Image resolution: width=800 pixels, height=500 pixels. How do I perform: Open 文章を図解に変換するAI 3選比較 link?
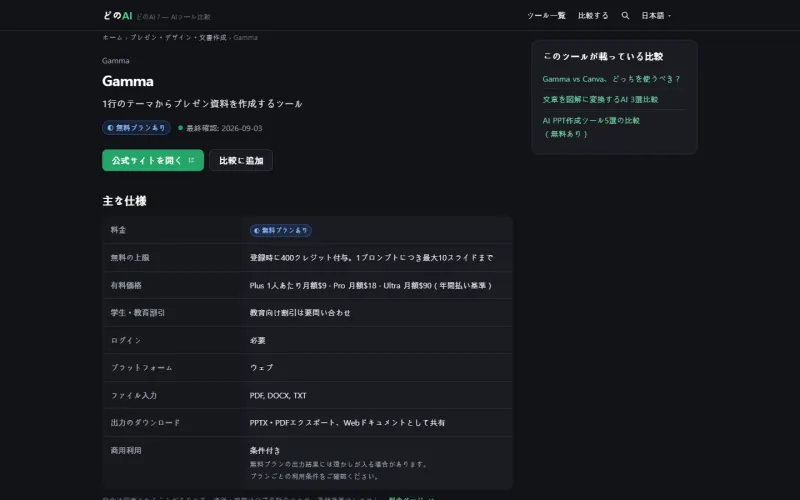pos(600,99)
